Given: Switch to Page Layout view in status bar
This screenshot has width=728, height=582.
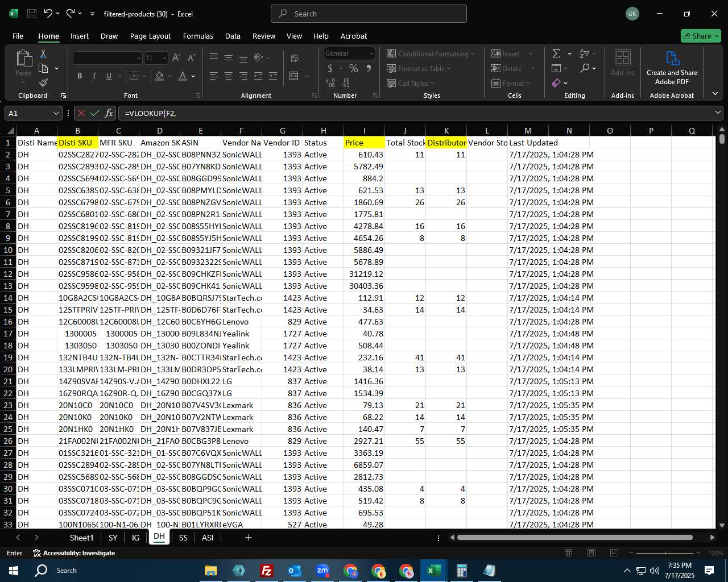Looking at the screenshot, I should coord(591,553).
